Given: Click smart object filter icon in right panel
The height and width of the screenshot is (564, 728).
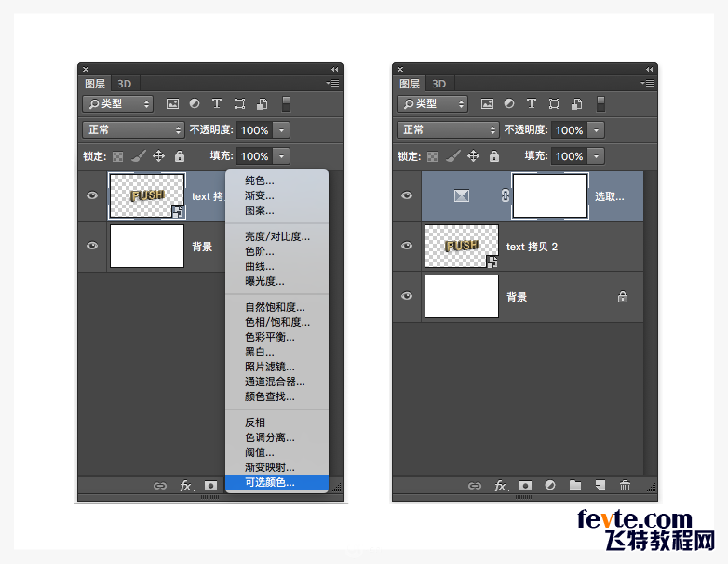Looking at the screenshot, I should pyautogui.click(x=576, y=104).
